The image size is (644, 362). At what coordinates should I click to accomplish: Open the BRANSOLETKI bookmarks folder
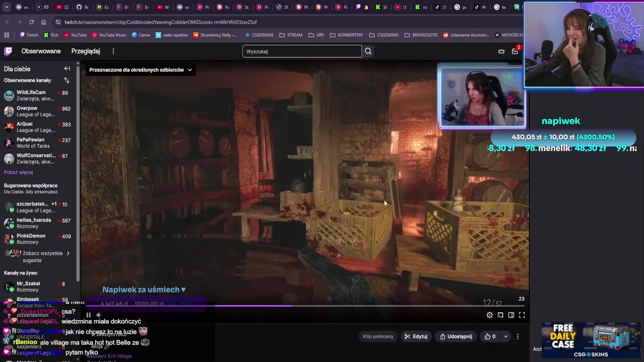tap(421, 35)
